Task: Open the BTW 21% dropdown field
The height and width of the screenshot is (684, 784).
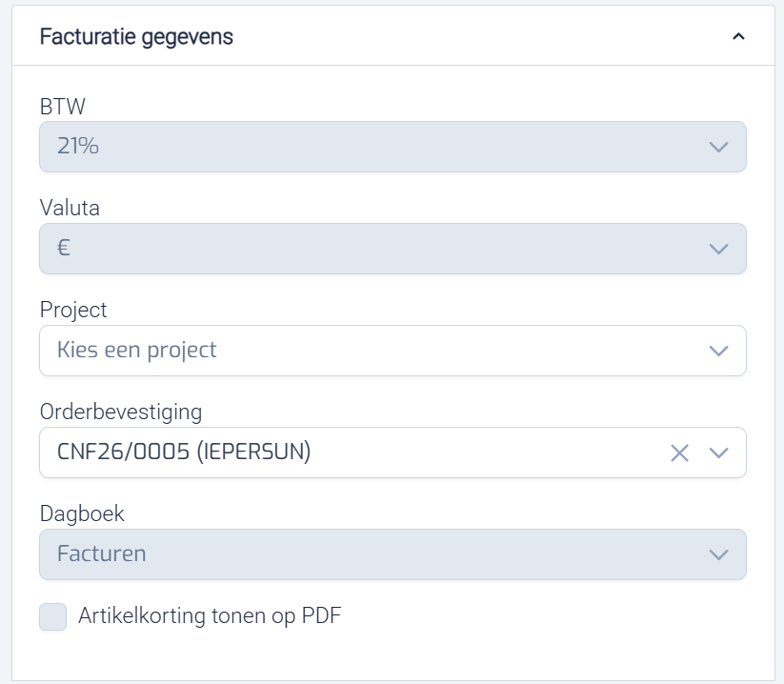Action: 362,147
